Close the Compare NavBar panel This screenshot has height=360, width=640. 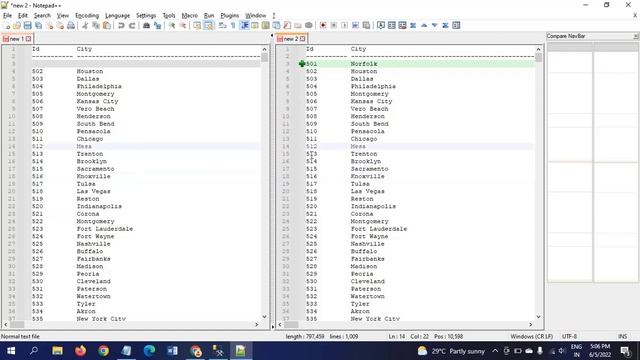click(x=636, y=36)
